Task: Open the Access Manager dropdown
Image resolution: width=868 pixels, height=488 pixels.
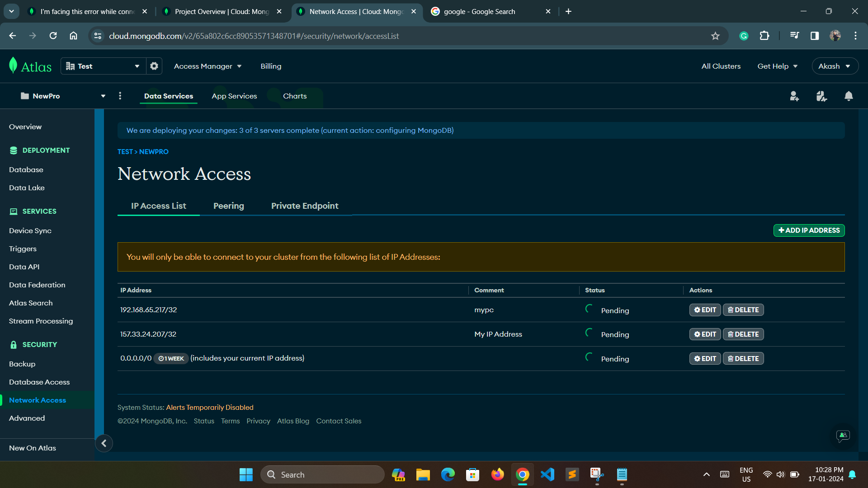Action: click(x=208, y=66)
